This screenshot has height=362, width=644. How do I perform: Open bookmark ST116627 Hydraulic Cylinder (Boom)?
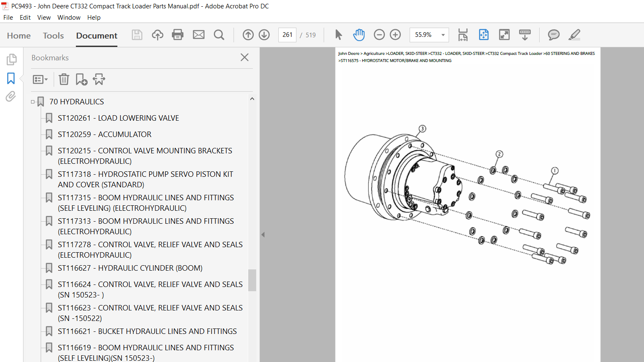pos(130,268)
